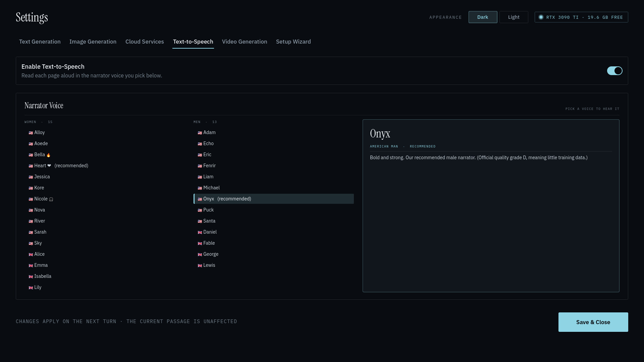Choose the Kore voice
The height and width of the screenshot is (362, 644).
click(105, 188)
